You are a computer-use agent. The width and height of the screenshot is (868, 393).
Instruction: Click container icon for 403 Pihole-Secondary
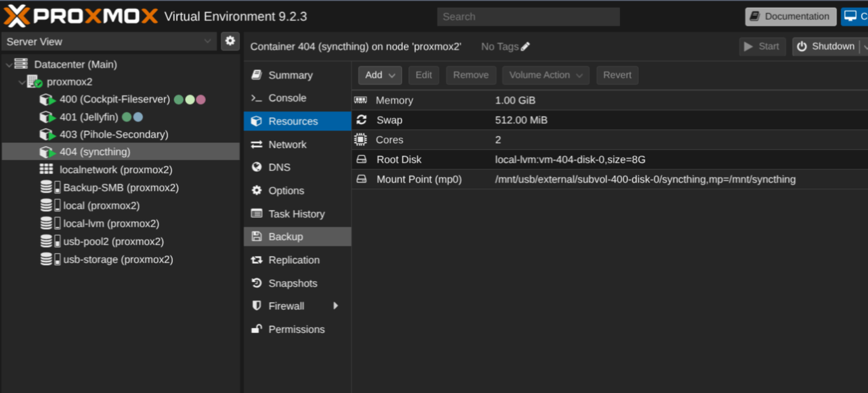[x=47, y=135]
